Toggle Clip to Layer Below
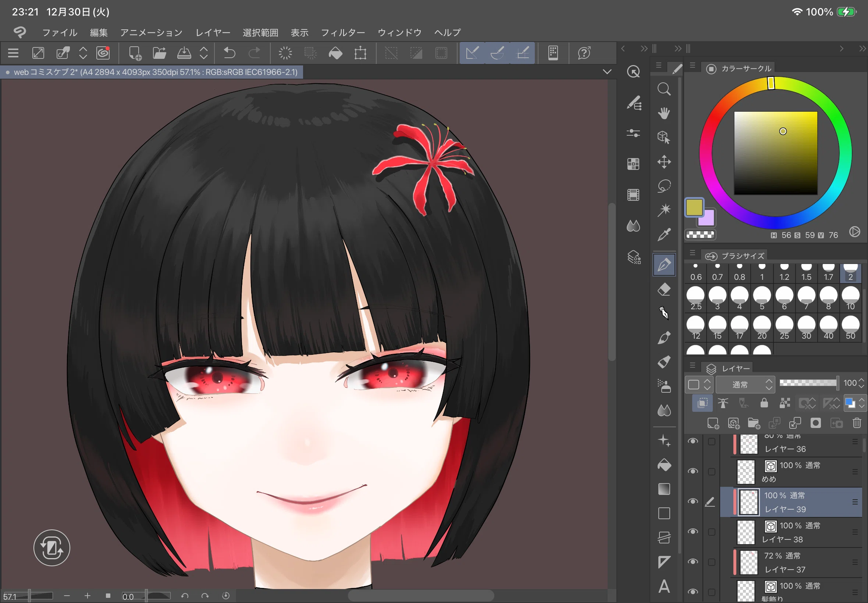Screen dimensions: 868x603 tap(702, 403)
